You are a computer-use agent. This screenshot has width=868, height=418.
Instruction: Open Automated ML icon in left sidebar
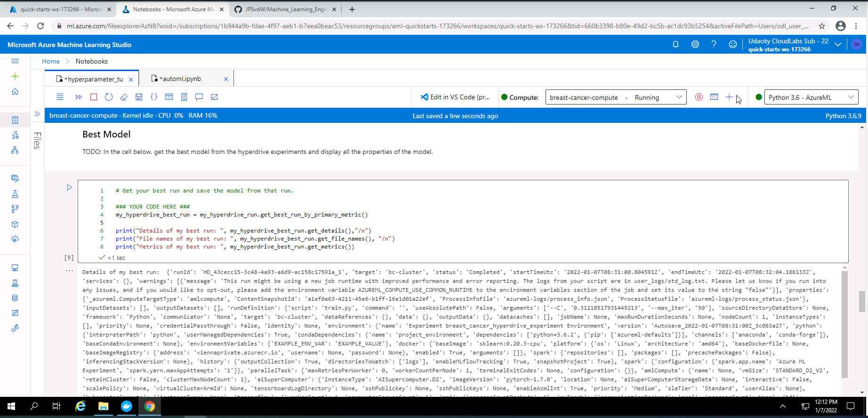(x=15, y=135)
